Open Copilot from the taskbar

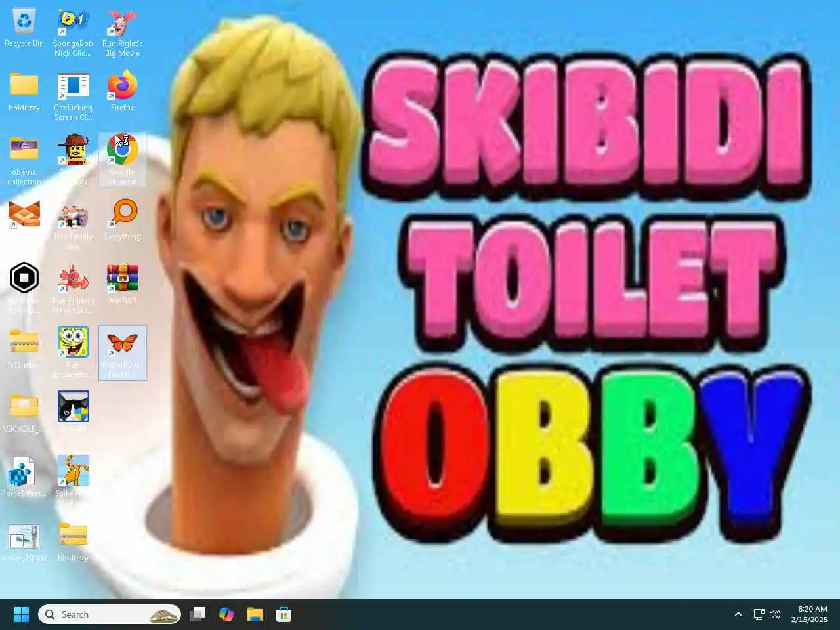pyautogui.click(x=226, y=614)
